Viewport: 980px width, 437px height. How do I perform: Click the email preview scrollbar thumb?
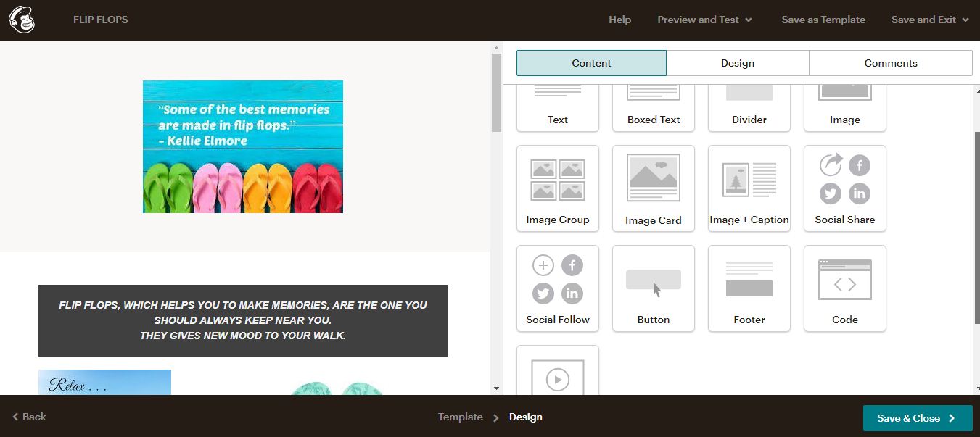click(x=496, y=93)
